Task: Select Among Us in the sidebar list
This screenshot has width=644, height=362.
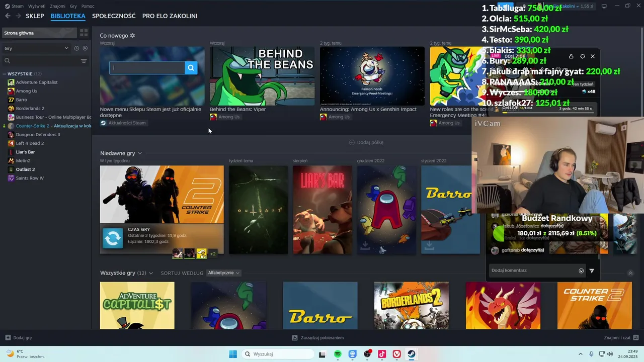Action: [x=26, y=91]
